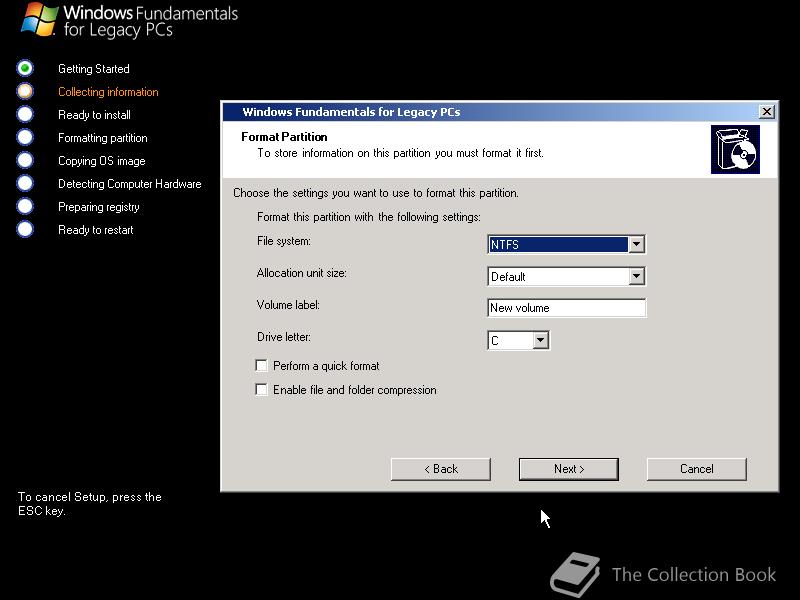Click 'To store information on this partition' text

pos(401,153)
